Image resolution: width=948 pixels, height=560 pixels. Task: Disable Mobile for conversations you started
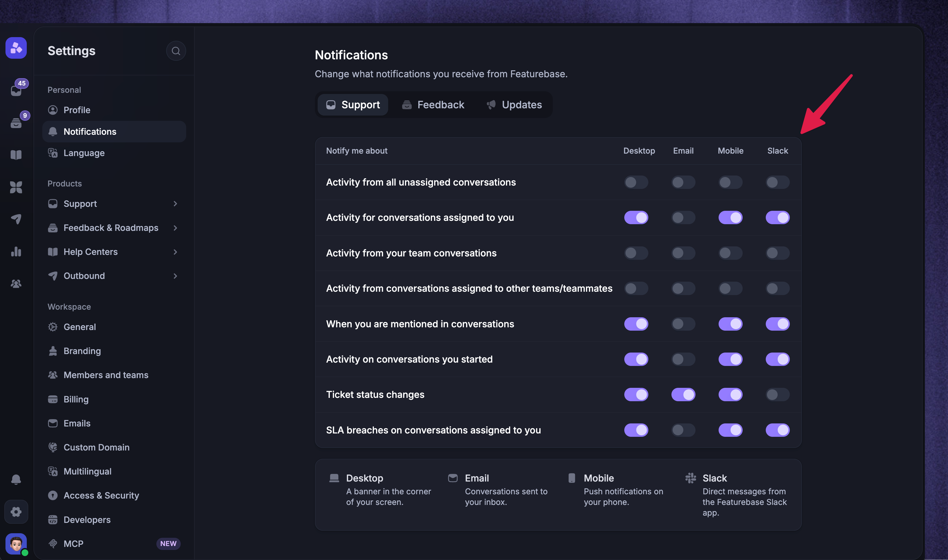tap(730, 359)
